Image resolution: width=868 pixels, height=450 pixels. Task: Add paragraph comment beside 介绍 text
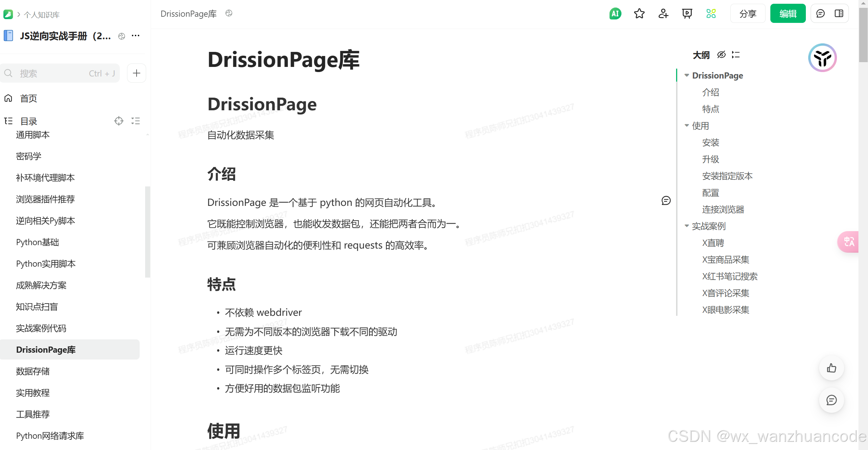click(x=666, y=200)
